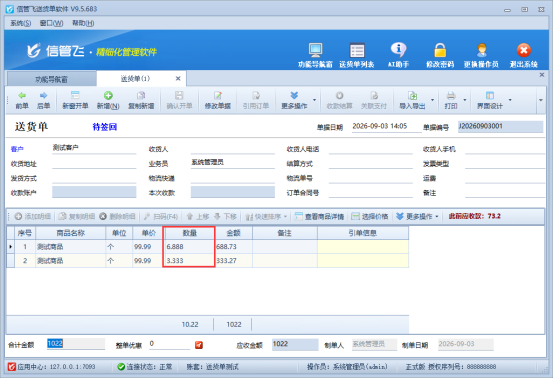Screen dimensions: 553x378
Task: Click the 收货人 input field
Action: click(x=233, y=149)
